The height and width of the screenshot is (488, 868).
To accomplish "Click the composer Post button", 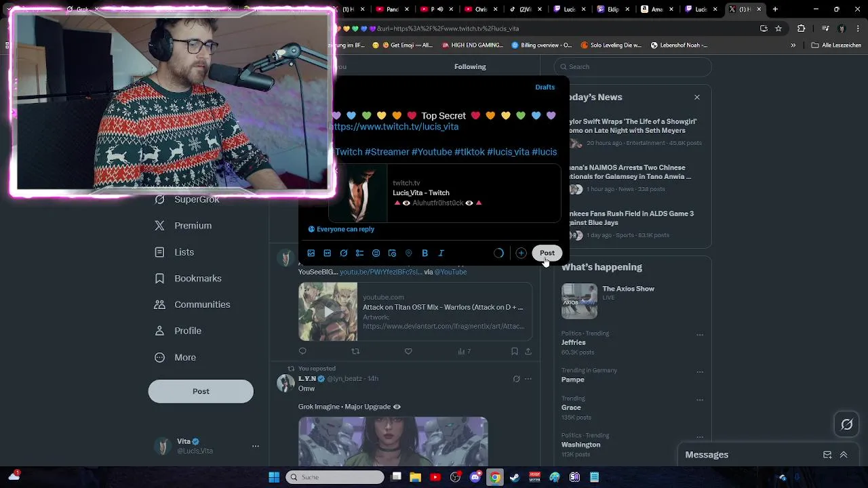I will [x=547, y=253].
